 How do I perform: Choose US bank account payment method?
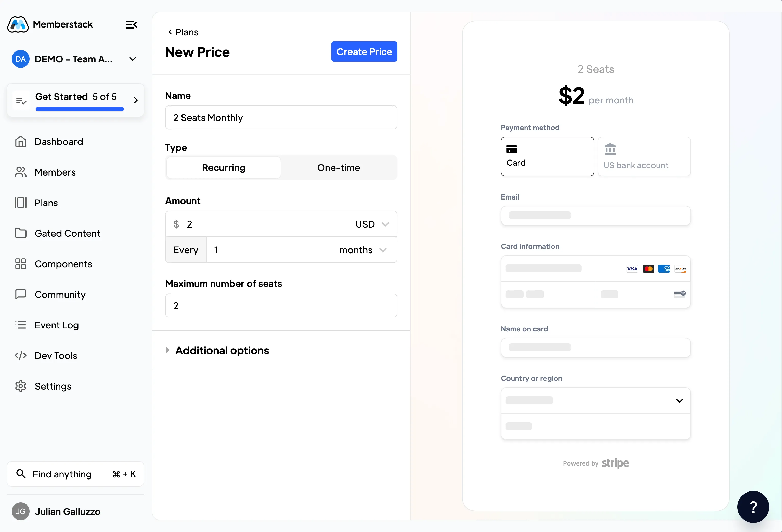coord(644,156)
